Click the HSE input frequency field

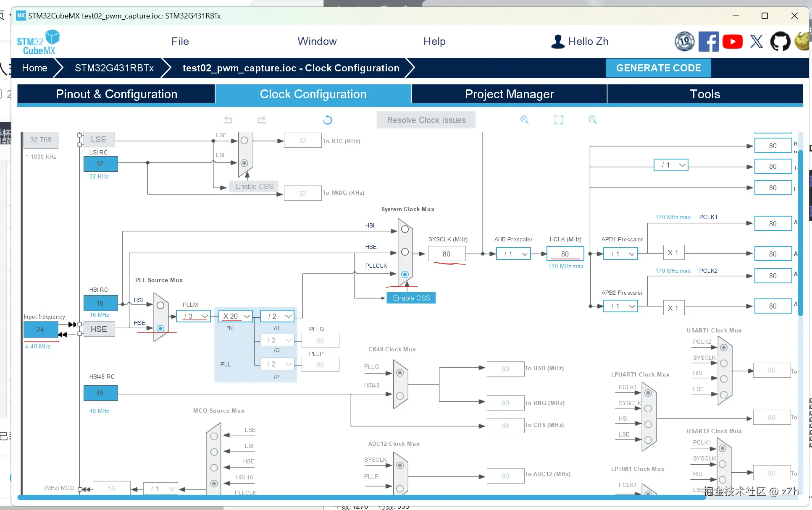pyautogui.click(x=40, y=330)
